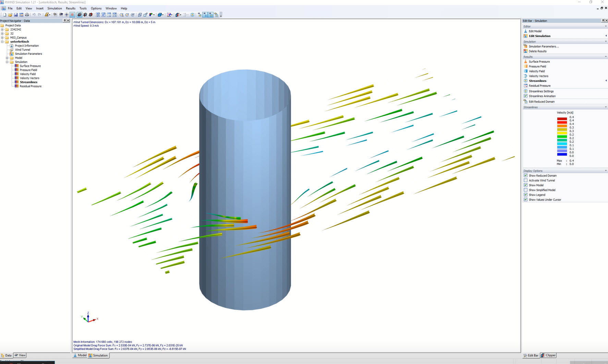
Task: Collapse the Simulation tree node
Action: click(7, 62)
